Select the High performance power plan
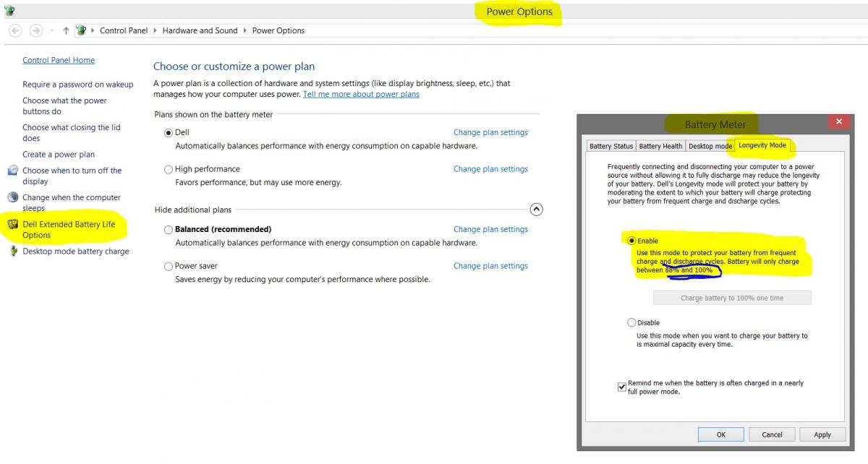The height and width of the screenshot is (464, 868). 169,169
